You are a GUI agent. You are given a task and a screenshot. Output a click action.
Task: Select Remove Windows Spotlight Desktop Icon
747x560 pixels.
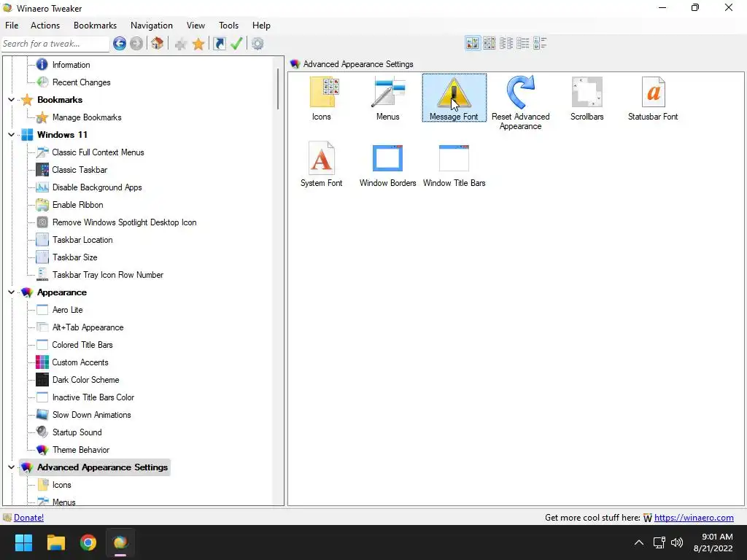pyautogui.click(x=124, y=222)
